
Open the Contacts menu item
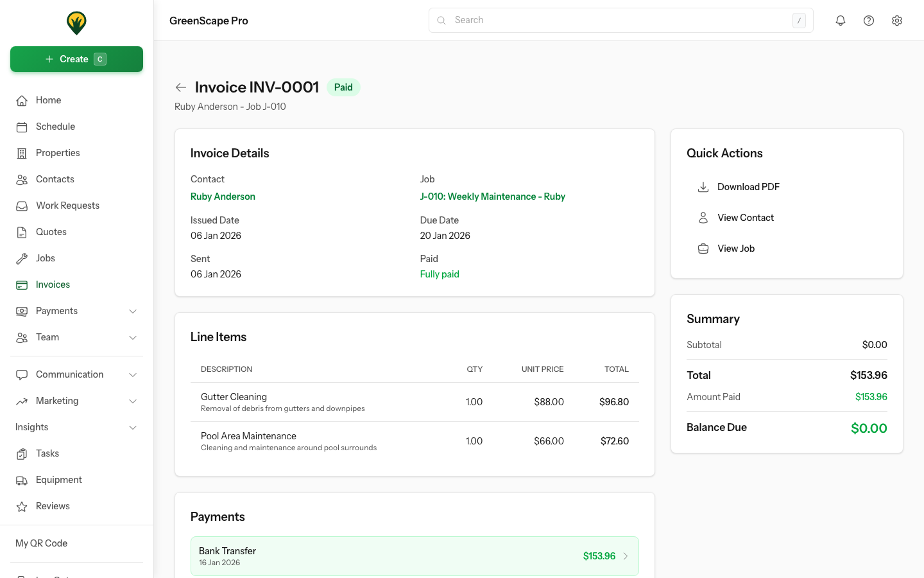[55, 179]
